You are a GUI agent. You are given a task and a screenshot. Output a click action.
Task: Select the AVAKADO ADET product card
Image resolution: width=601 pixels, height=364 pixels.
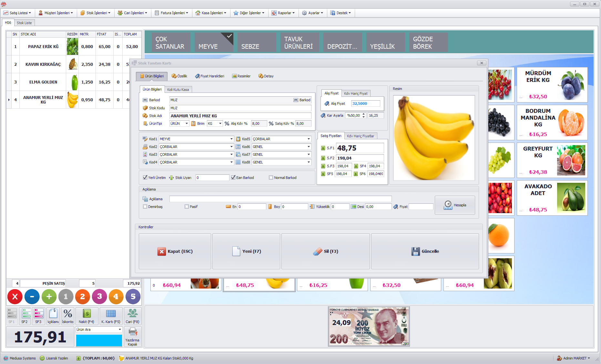click(x=552, y=198)
